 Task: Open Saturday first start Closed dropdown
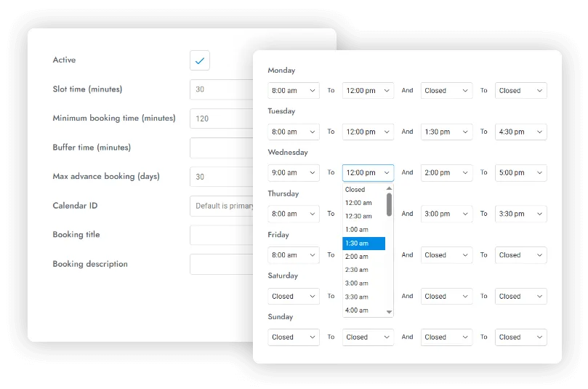point(293,297)
